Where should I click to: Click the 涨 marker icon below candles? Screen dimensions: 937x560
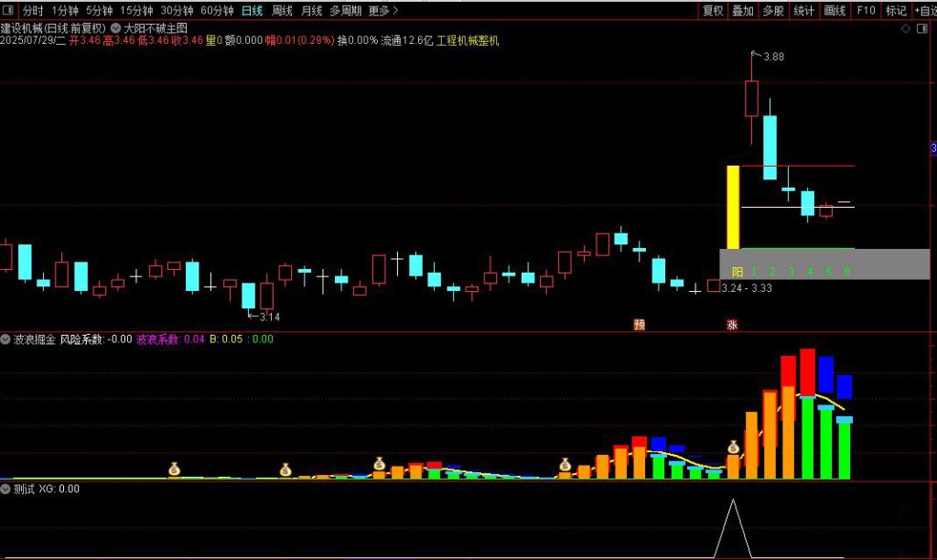point(732,324)
